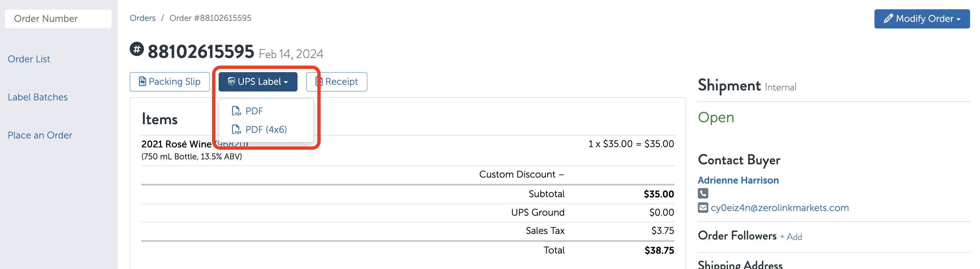
Task: Add an order follower
Action: [791, 237]
